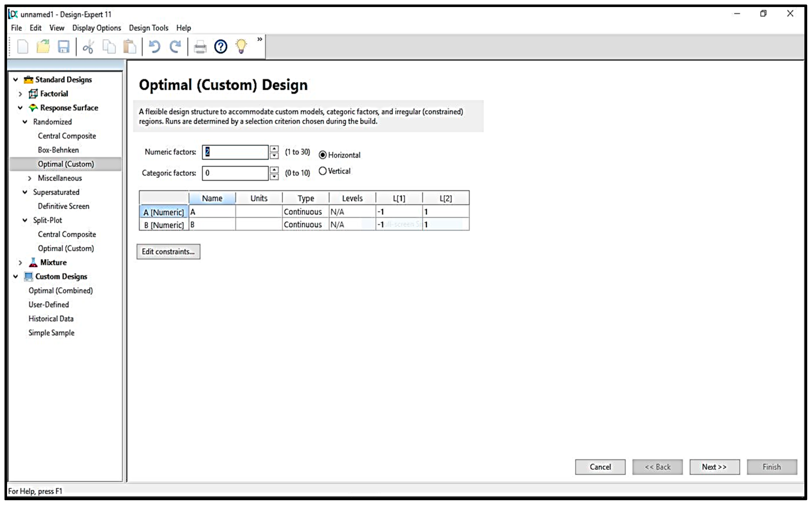Expand the Factorial tree node
812x505 pixels.
20,94
